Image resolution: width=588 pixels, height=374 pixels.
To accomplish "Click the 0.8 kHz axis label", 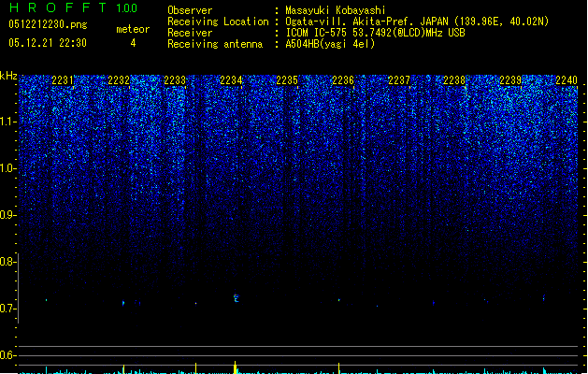I will [7, 262].
